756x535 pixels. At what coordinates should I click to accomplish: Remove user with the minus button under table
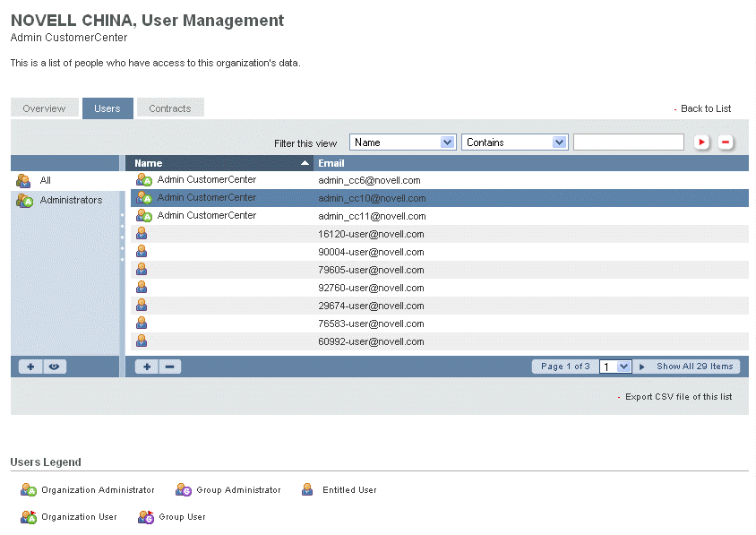click(x=169, y=367)
